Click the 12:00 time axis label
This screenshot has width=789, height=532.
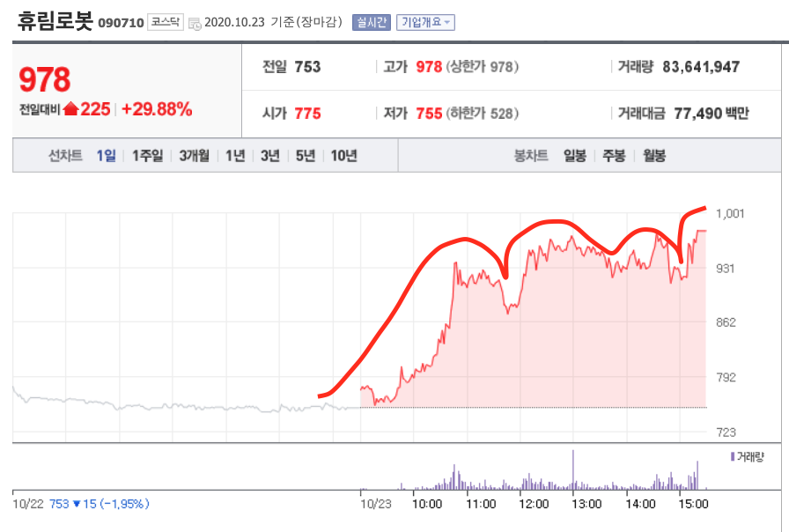[534, 504]
